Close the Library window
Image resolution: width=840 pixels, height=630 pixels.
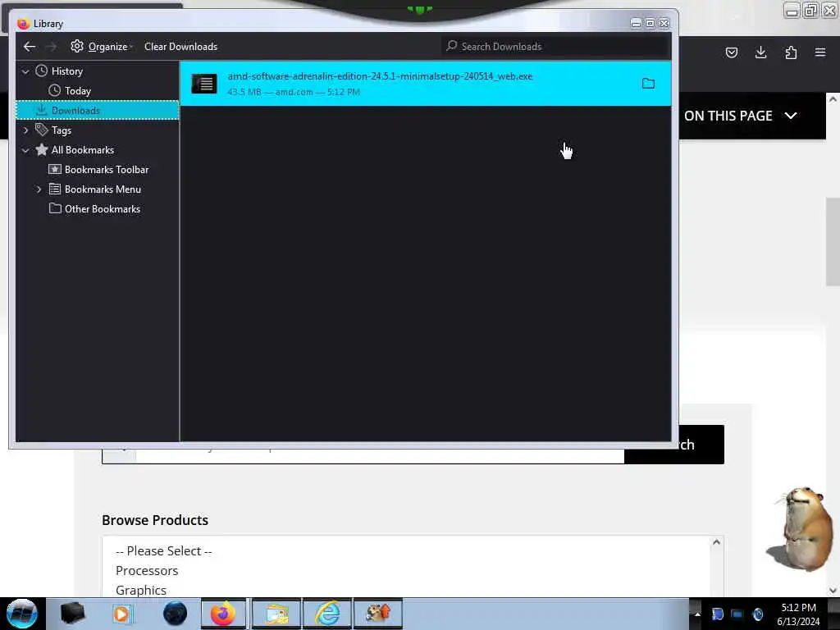click(664, 23)
